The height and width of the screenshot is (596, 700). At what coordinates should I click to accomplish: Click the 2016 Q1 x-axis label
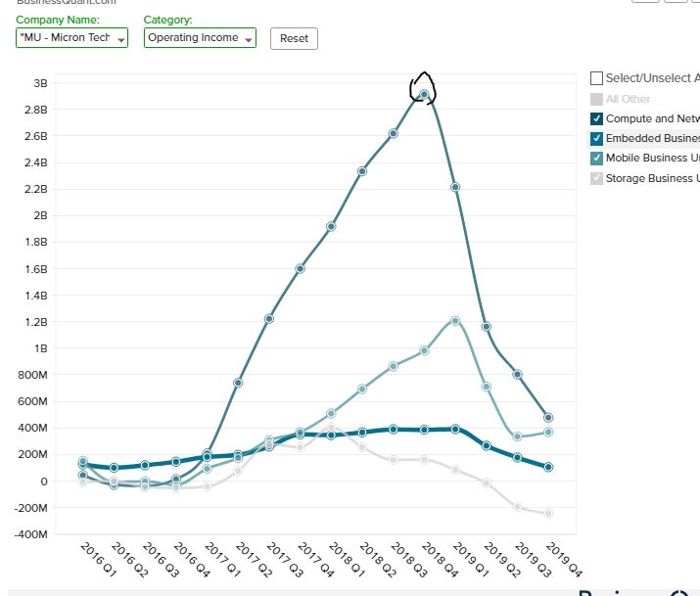click(98, 560)
